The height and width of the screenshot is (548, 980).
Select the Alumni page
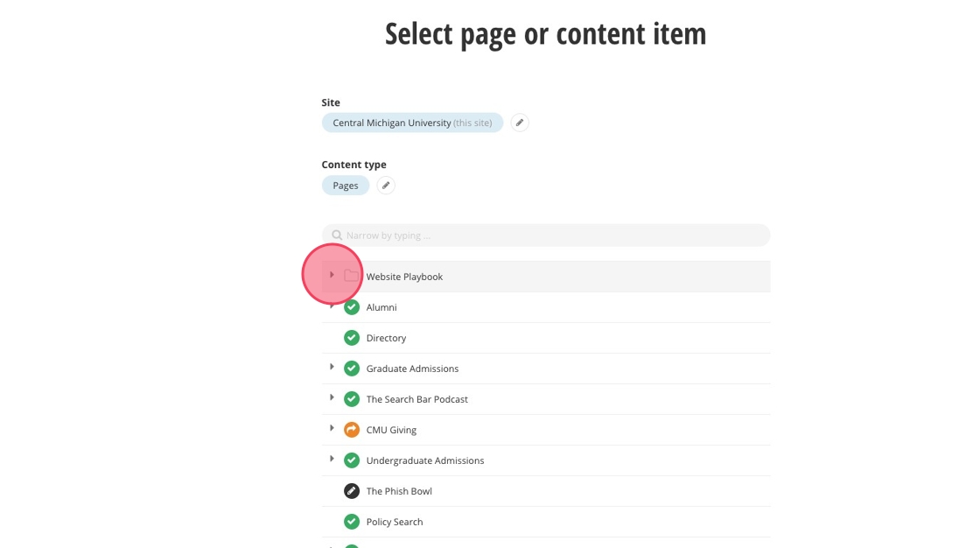(x=381, y=307)
